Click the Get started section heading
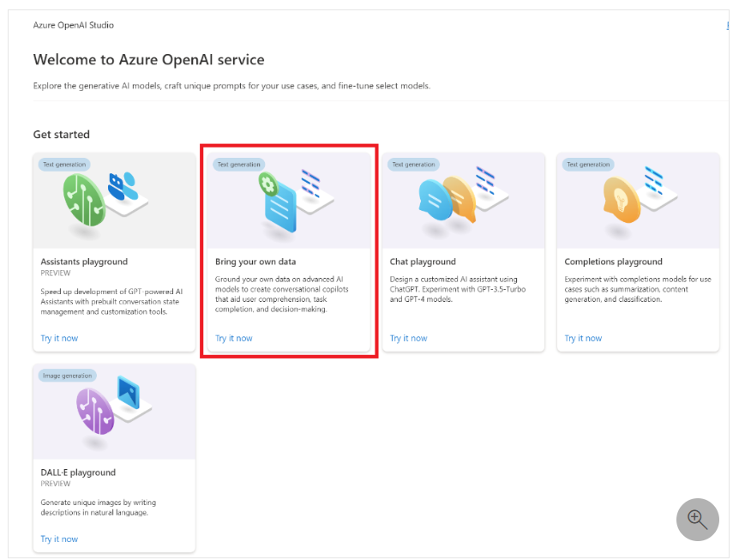This screenshot has height=560, width=733. click(x=61, y=135)
